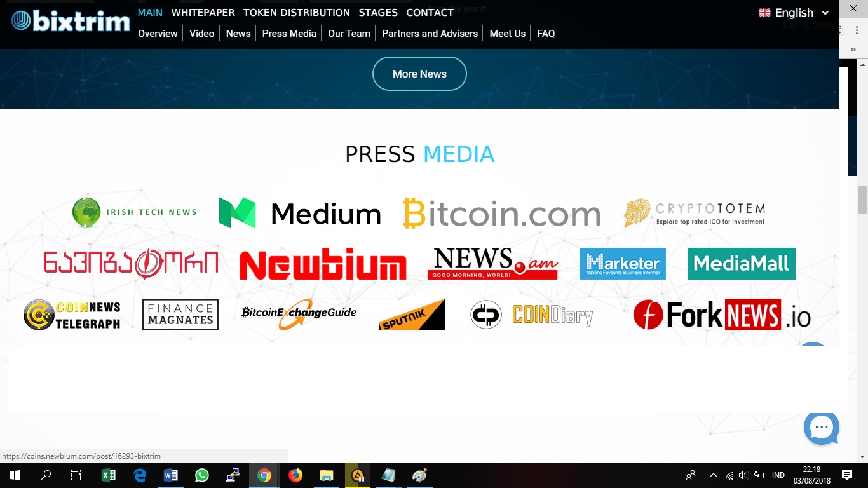Jump to the Overview section
This screenshot has height=488, width=868.
pos(158,34)
